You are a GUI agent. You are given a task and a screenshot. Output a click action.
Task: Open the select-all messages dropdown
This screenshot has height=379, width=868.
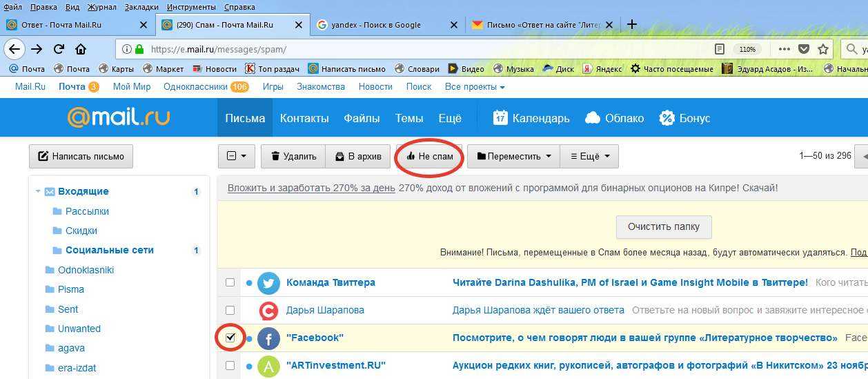237,156
